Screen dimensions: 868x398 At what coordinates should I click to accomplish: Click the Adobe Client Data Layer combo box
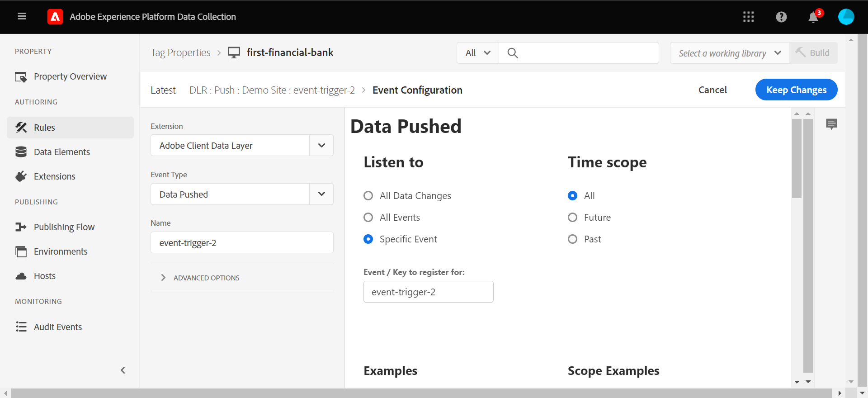pos(242,145)
